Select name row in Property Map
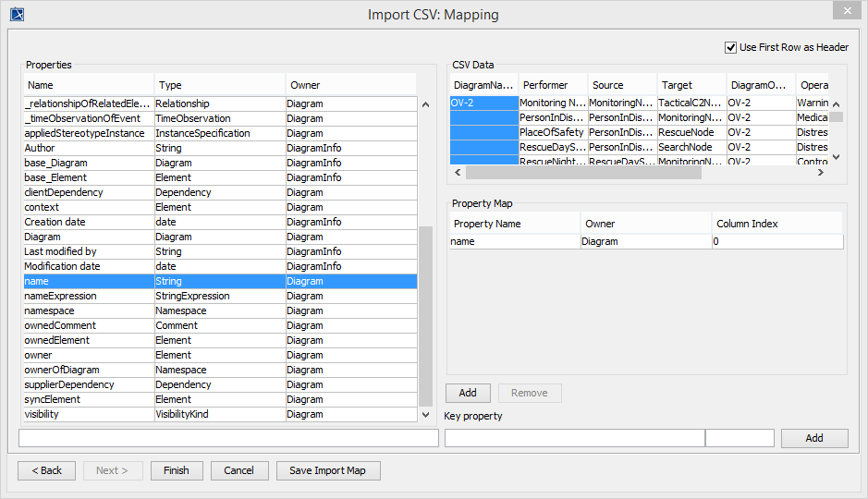The height and width of the screenshot is (499, 868). pos(514,241)
